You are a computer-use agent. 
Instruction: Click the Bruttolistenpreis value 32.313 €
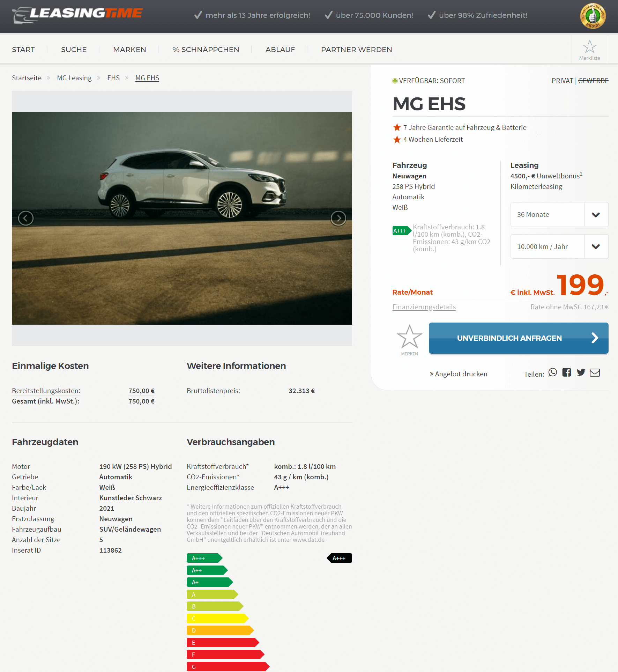[301, 391]
